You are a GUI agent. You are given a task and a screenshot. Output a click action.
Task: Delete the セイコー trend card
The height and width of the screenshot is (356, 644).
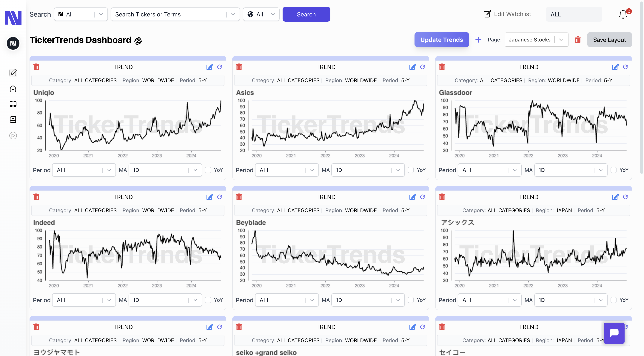[x=442, y=327]
